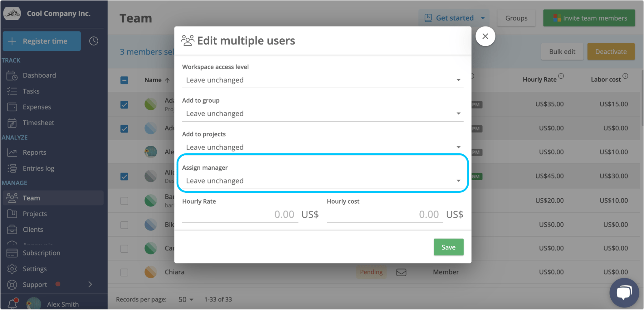Click the Hourly cost input field

click(x=385, y=215)
